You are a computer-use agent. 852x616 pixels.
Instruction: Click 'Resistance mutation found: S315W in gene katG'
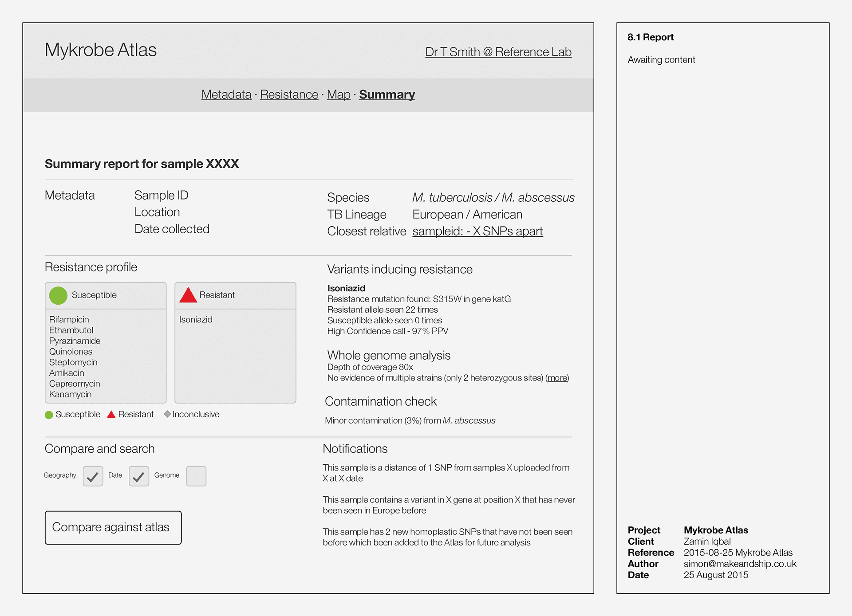419,299
